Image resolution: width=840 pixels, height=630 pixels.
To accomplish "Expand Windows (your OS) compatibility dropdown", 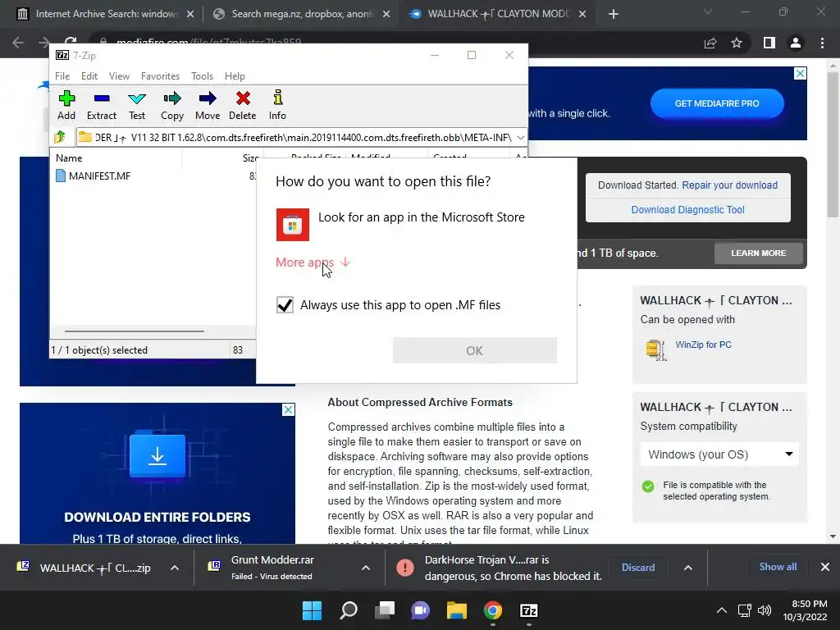I will click(719, 454).
